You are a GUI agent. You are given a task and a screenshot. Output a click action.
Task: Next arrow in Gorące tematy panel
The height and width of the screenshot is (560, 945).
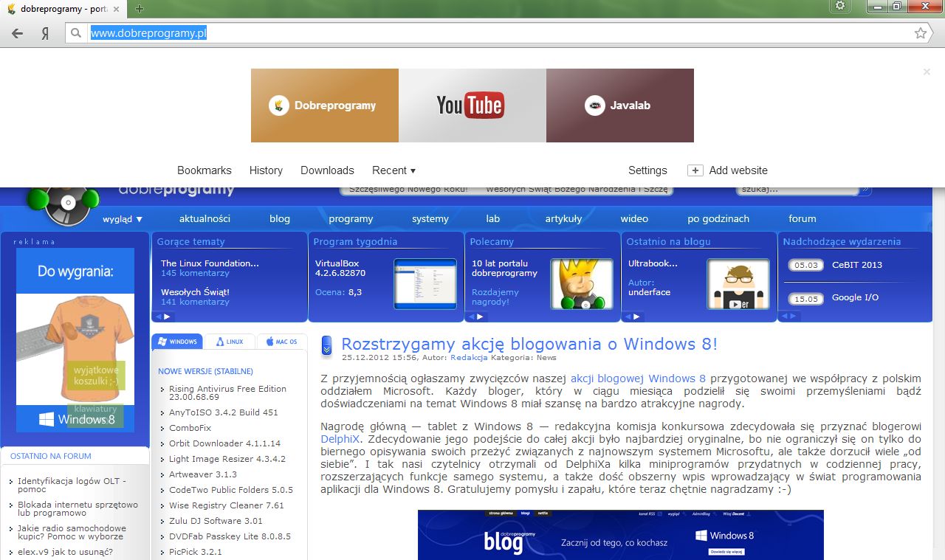(168, 317)
